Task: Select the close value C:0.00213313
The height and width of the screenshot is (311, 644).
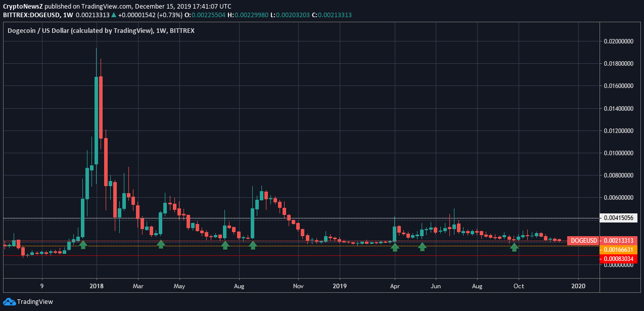Action: (331, 15)
